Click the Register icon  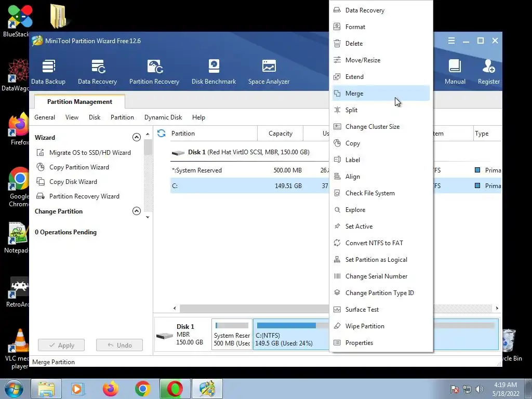(x=488, y=72)
